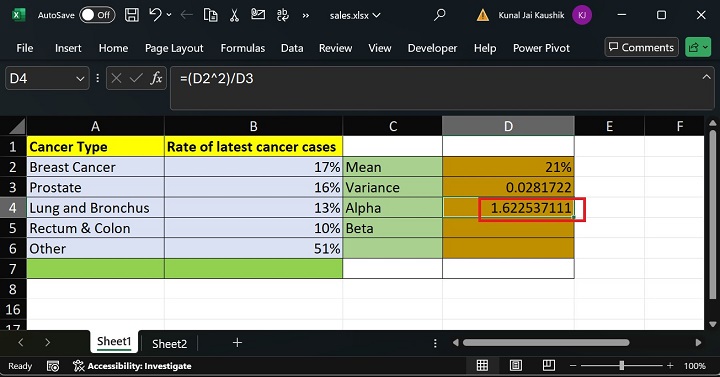The image size is (720, 377).
Task: Click the Comments button
Action: pyautogui.click(x=641, y=47)
